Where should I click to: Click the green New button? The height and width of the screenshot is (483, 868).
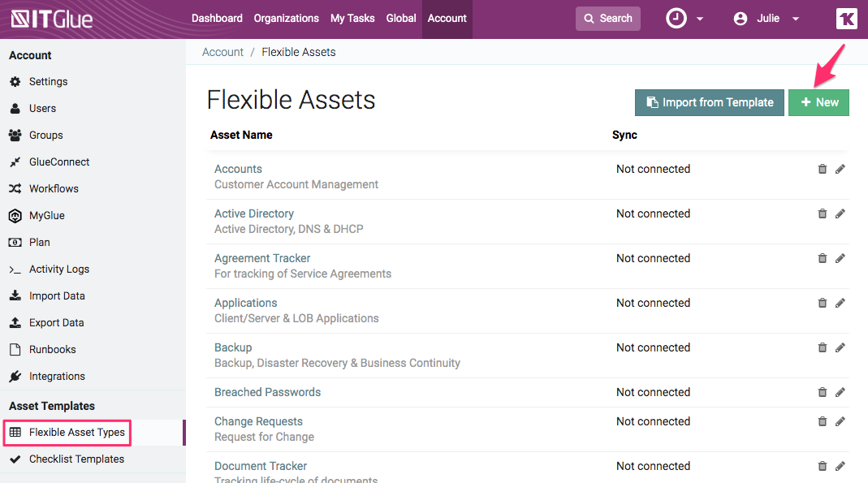point(818,102)
